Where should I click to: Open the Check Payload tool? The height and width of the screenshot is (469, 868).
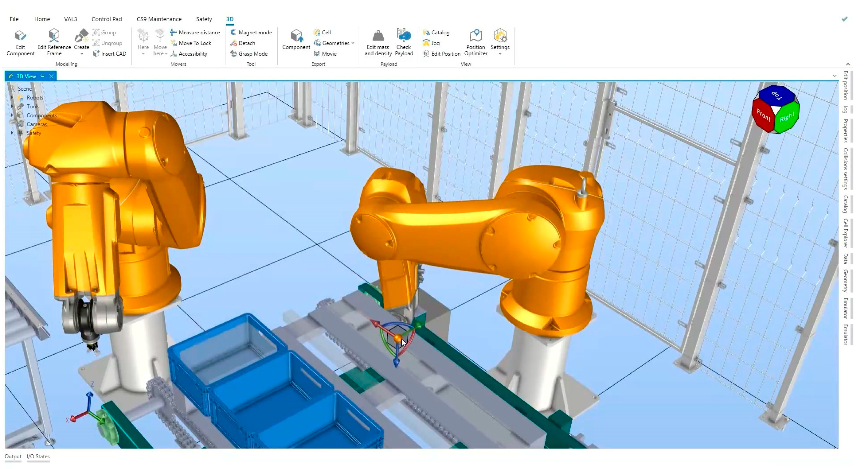404,36
